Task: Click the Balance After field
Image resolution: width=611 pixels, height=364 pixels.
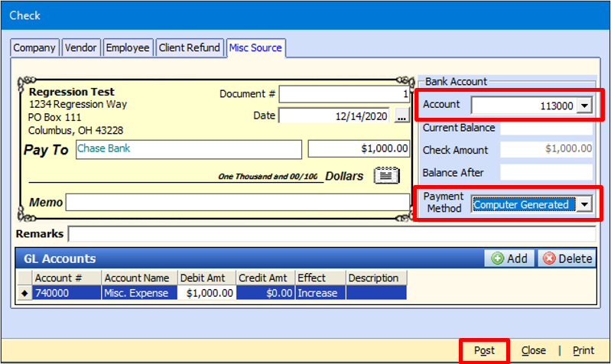Action: 546,172
